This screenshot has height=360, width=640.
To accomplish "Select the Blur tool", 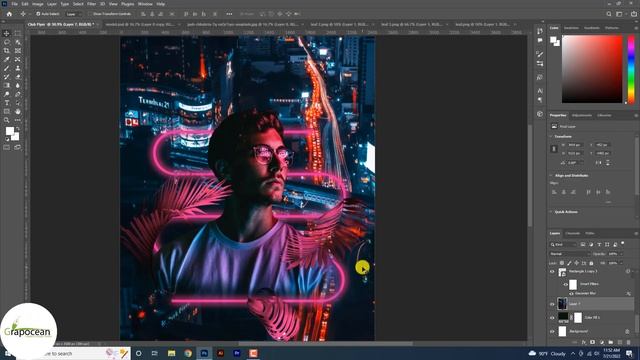I will [x=18, y=85].
